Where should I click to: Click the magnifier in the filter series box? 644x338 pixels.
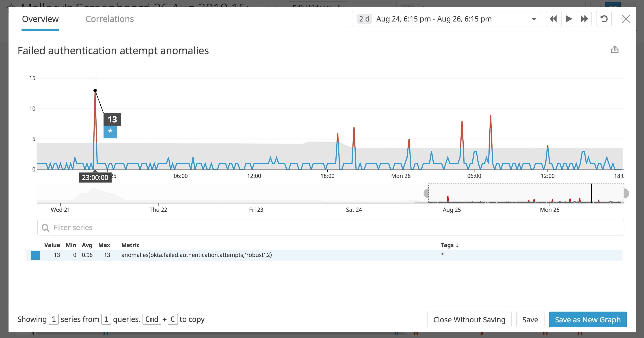click(x=46, y=228)
